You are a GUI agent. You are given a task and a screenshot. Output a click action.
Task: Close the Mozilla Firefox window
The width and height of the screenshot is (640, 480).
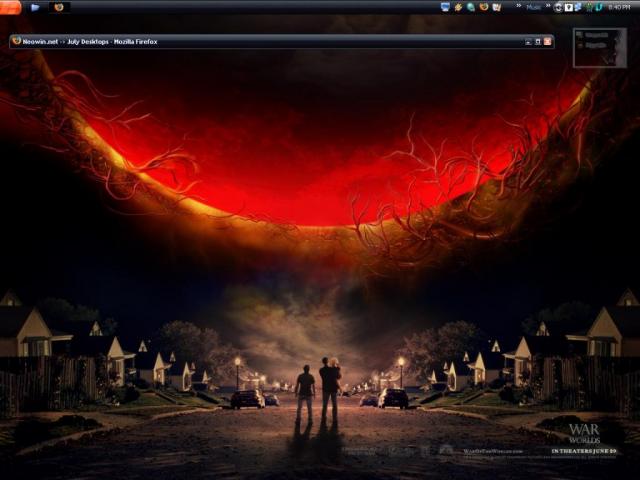[x=547, y=42]
